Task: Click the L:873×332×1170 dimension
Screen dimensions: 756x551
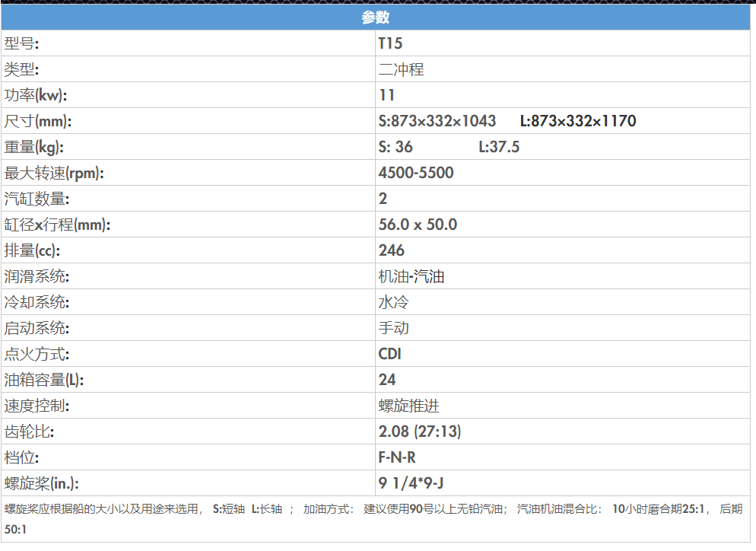Action: (x=578, y=121)
